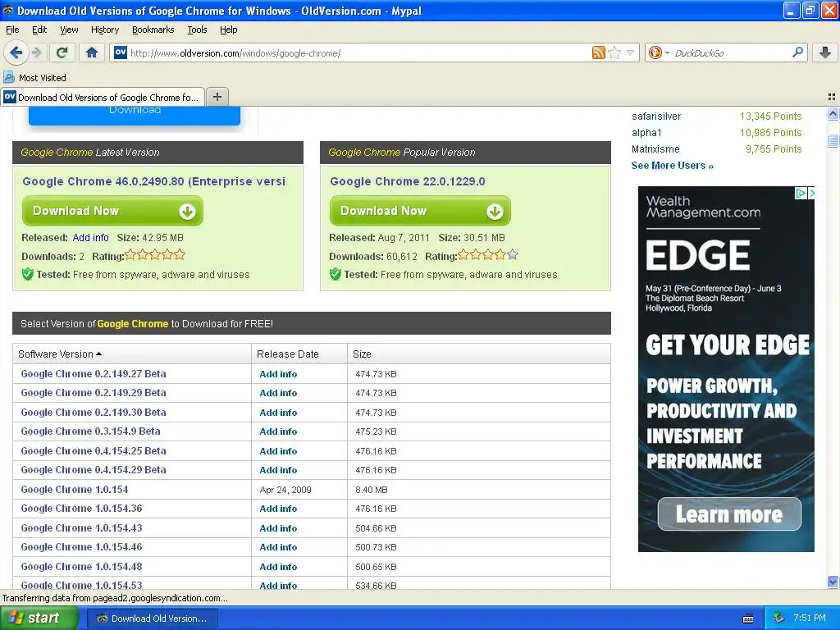Viewport: 840px width, 630px height.
Task: Click the keyboard icon in system tray
Action: (748, 619)
